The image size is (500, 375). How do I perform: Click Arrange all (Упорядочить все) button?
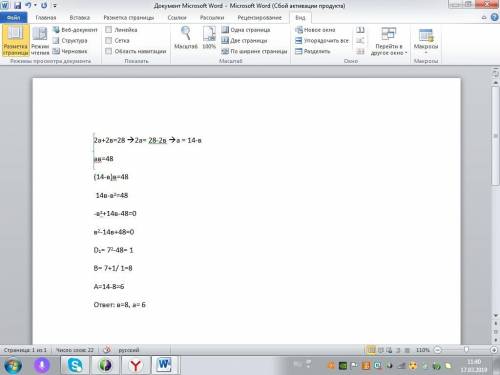tap(322, 40)
